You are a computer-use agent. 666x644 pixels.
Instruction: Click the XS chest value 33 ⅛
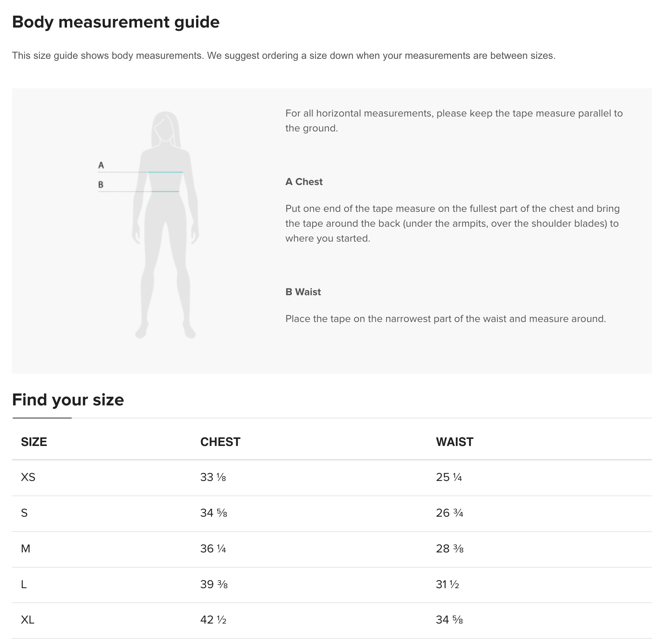coord(213,477)
